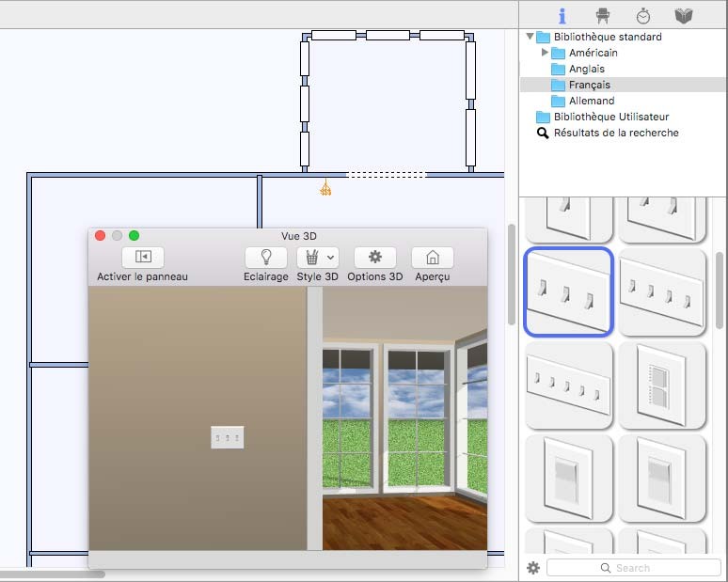The width and height of the screenshot is (728, 582).
Task: Click the Activer le panneau sidebar icon
Action: click(x=143, y=257)
